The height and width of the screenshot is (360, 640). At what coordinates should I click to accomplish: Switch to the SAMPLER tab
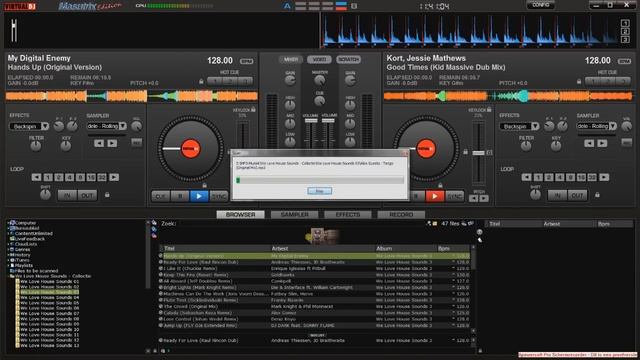click(x=294, y=214)
